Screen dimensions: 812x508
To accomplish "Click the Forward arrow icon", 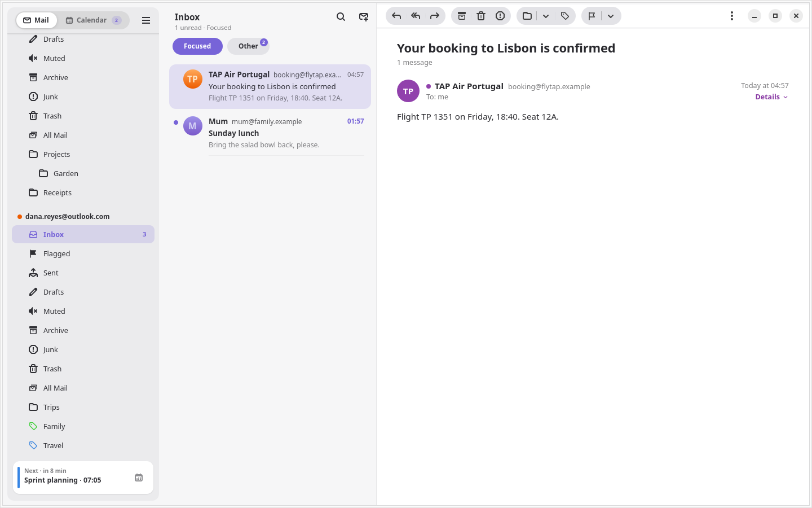I will pyautogui.click(x=435, y=16).
